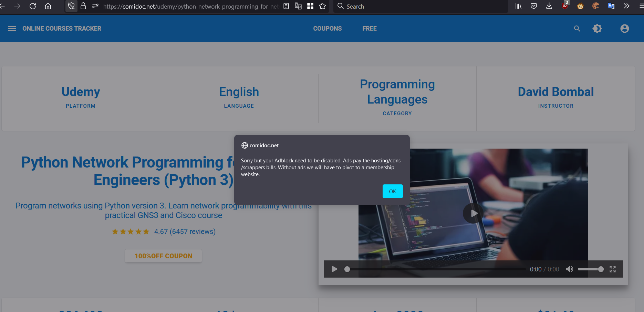The height and width of the screenshot is (312, 644).
Task: Open the QR grid icon in address bar
Action: coord(310,6)
